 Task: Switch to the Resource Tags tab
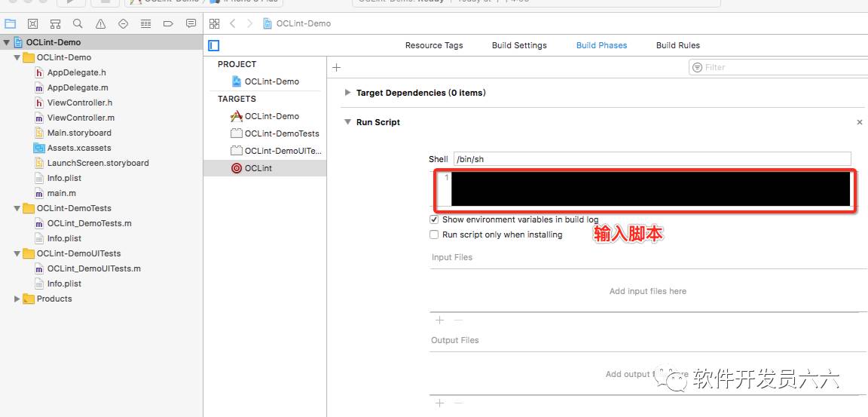434,45
